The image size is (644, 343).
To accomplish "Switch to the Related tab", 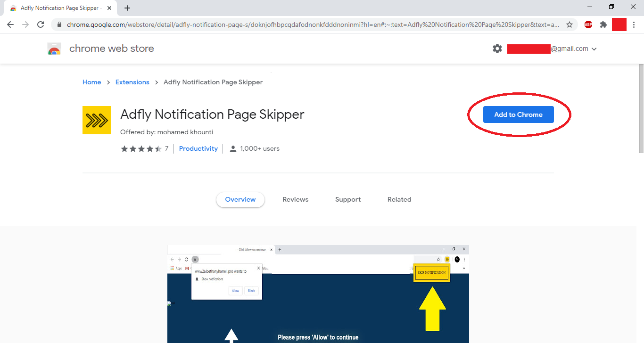I will coord(399,199).
